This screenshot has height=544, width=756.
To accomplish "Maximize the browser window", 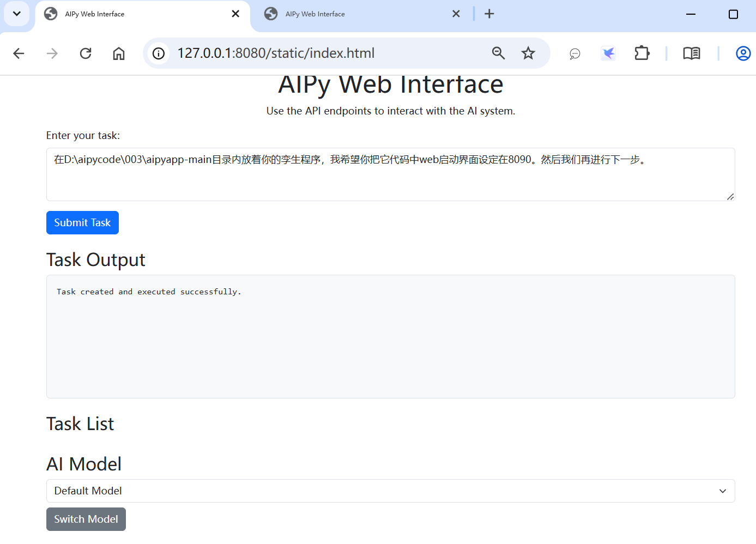I will click(733, 14).
